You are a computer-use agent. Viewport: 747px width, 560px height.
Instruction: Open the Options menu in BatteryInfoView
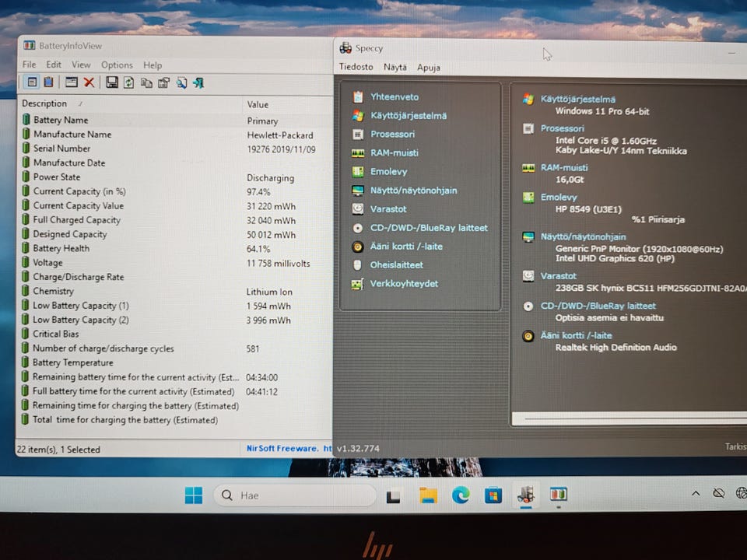tap(117, 65)
